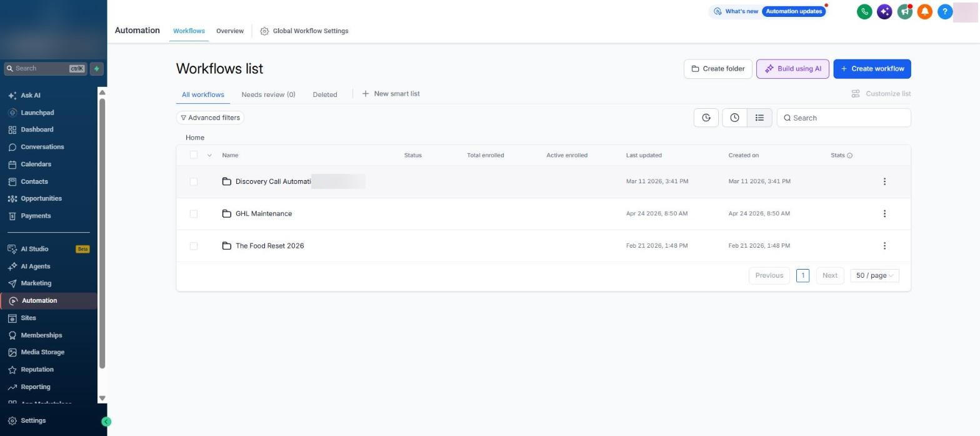Viewport: 980px width, 436px height.
Task: Select All workflows tab
Action: click(203, 94)
